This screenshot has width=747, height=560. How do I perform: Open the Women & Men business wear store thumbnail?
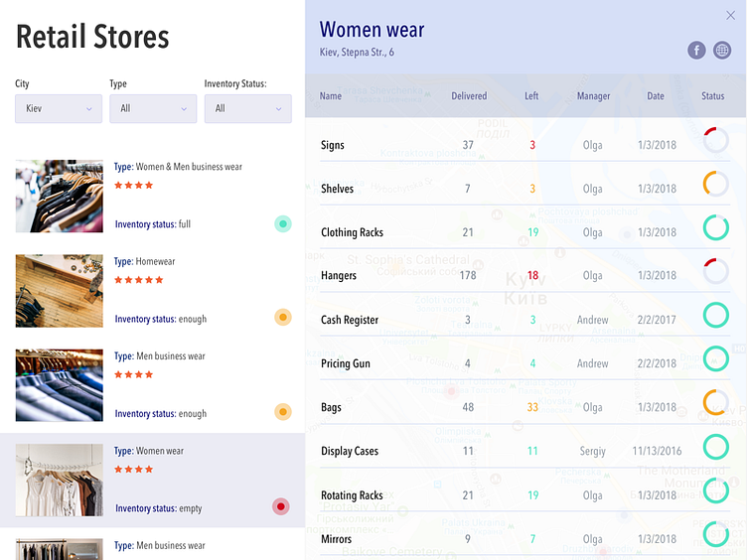tap(59, 197)
